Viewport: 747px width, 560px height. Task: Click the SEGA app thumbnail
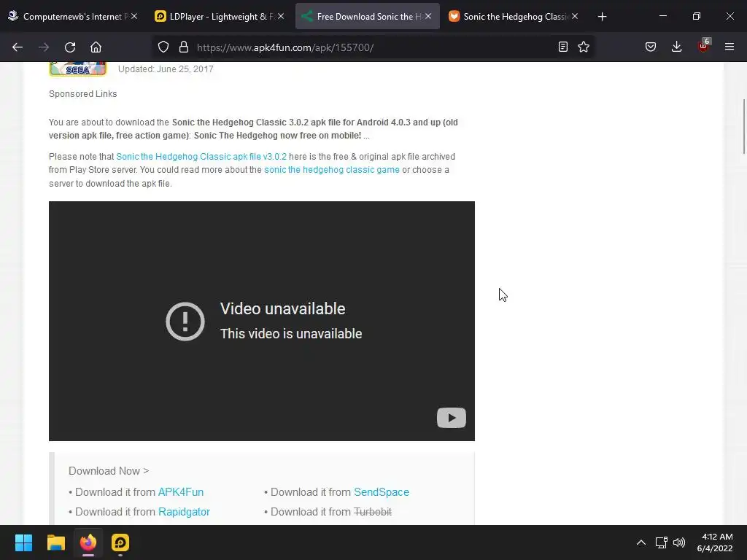[77, 69]
